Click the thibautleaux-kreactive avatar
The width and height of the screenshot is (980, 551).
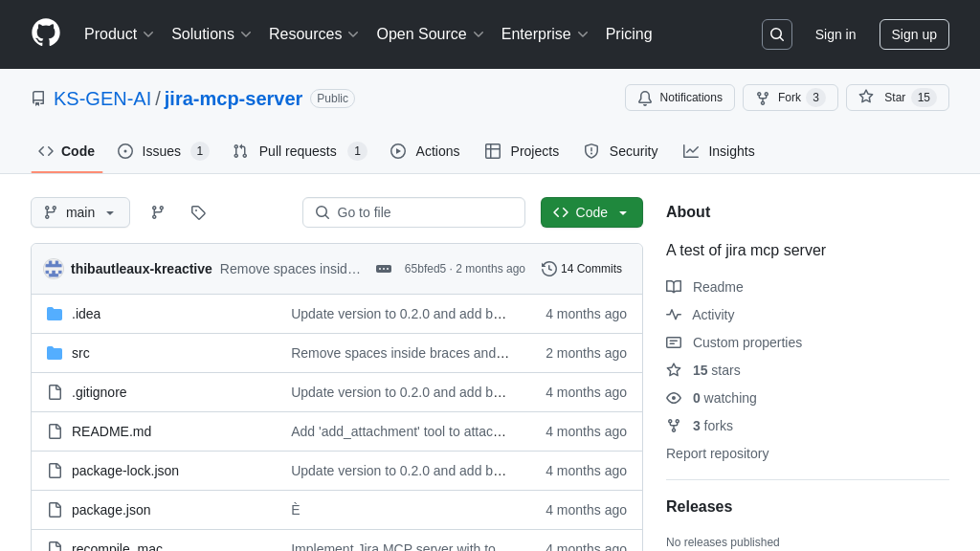pyautogui.click(x=54, y=269)
